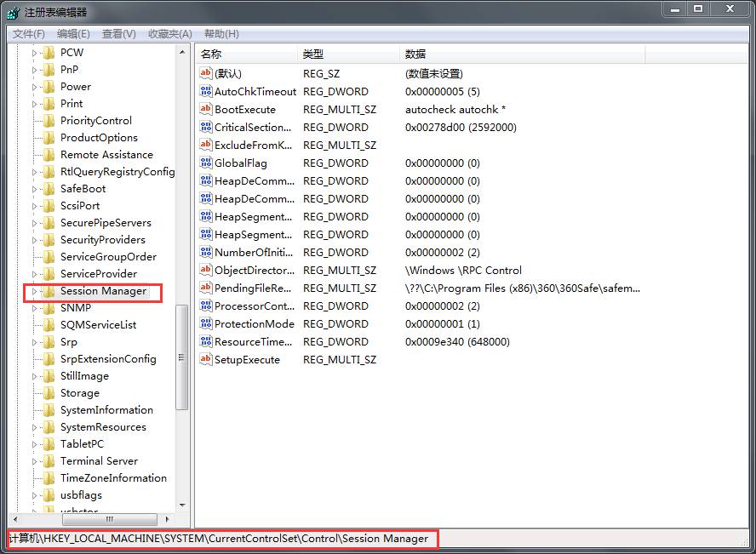
Task: Select the PendingFileRenameOperations value entry
Action: pos(255,288)
